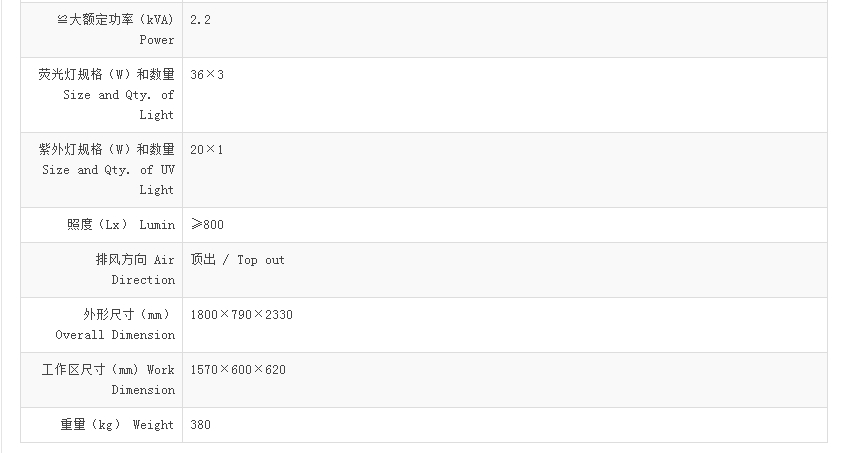Click the 荧光灯规格（W）和数量 Chinese label text
Viewport: 846px width, 453px height.
click(107, 75)
